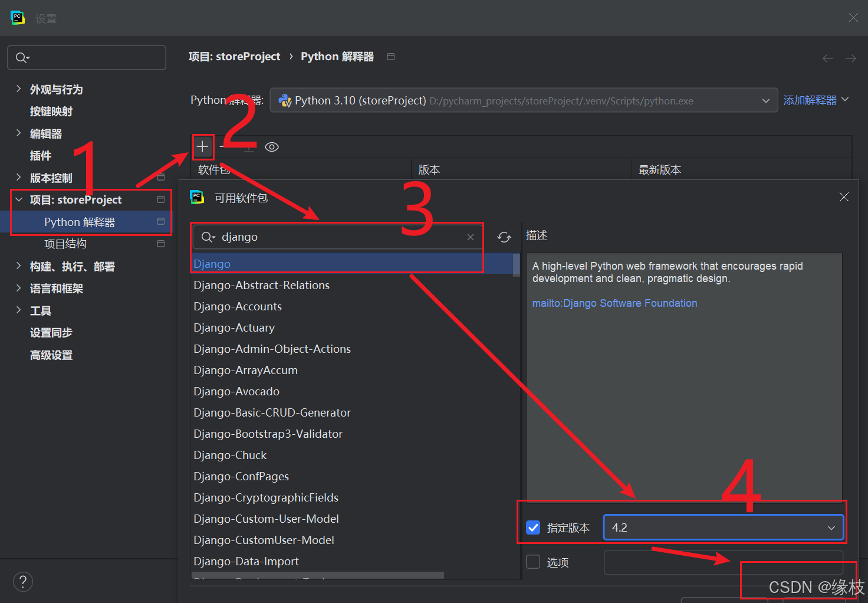
Task: Uncheck the 指定版本 checkbox
Action: 533,527
